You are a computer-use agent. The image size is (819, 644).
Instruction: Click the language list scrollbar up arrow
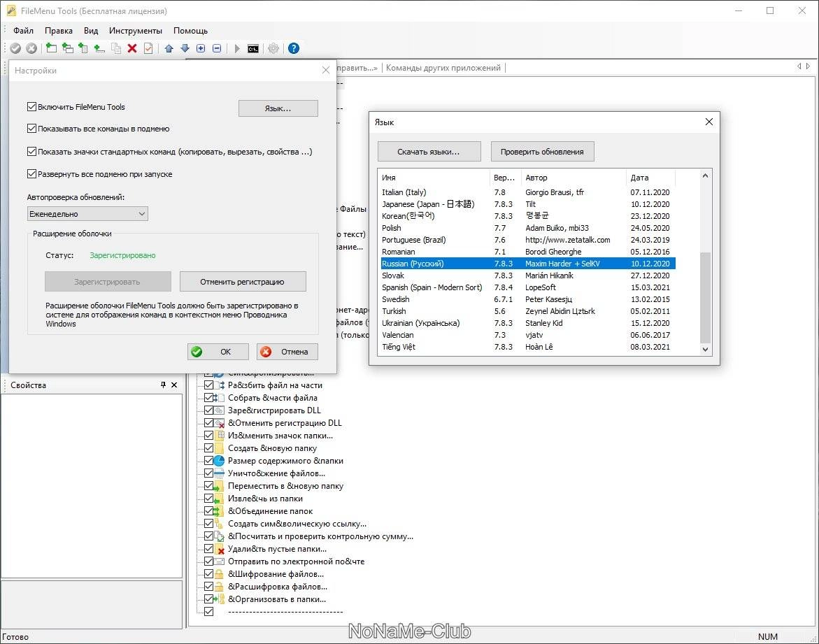point(705,176)
